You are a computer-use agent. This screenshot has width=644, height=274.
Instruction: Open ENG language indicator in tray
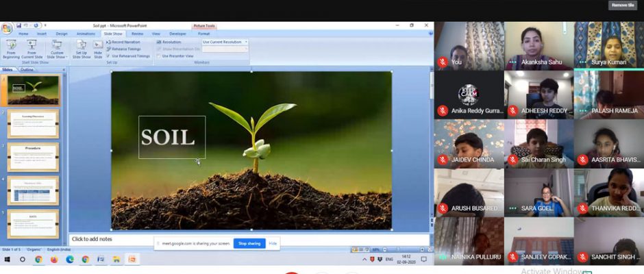point(388,259)
